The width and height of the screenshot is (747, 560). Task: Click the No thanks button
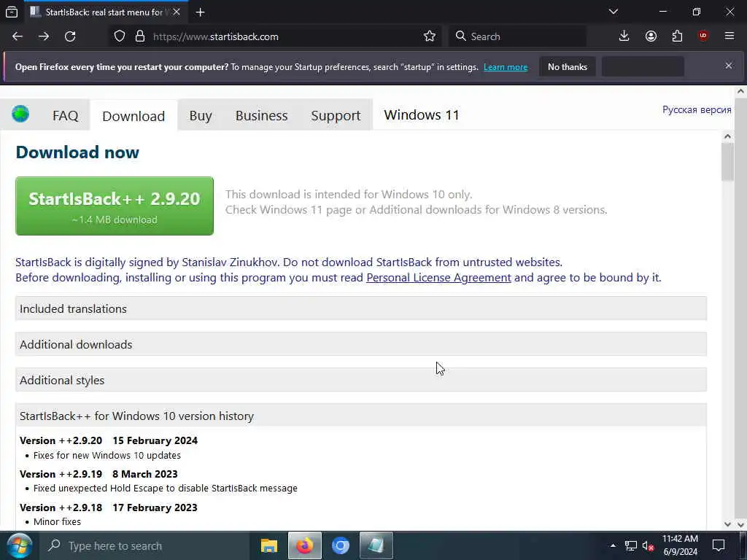coord(568,66)
